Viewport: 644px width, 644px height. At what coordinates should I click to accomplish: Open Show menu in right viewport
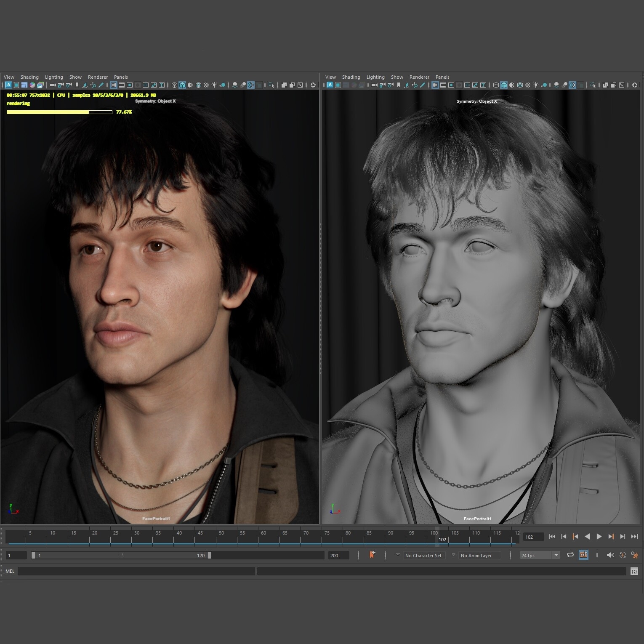397,77
